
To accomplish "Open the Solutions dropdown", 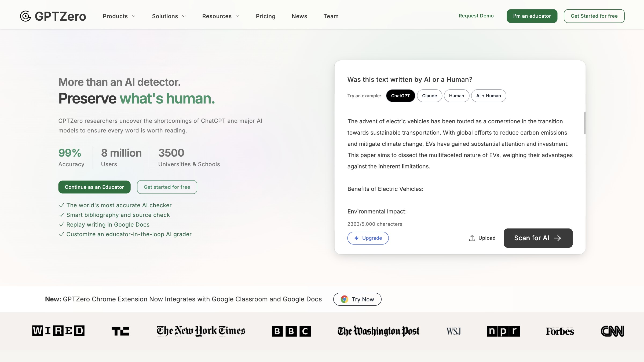I will [x=169, y=16].
